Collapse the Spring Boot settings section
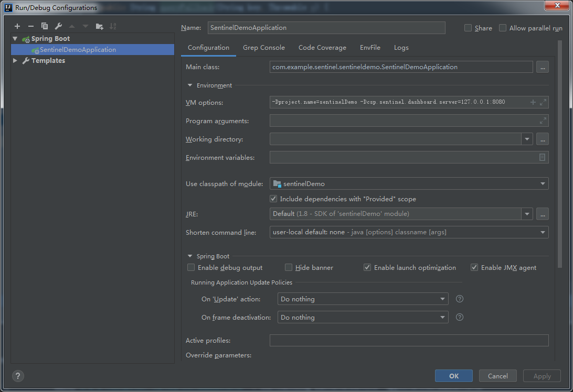Viewport: 573px width, 392px height. [189, 256]
